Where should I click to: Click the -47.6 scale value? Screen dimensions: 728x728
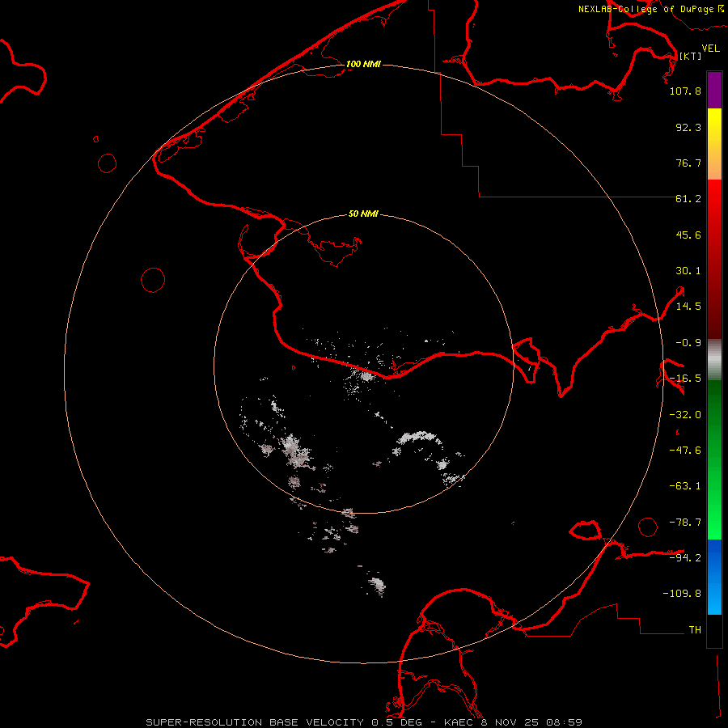pos(685,451)
